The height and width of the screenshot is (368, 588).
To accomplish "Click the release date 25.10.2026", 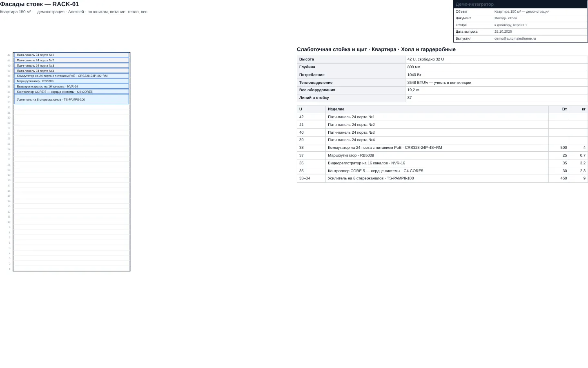I will pyautogui.click(x=503, y=31).
